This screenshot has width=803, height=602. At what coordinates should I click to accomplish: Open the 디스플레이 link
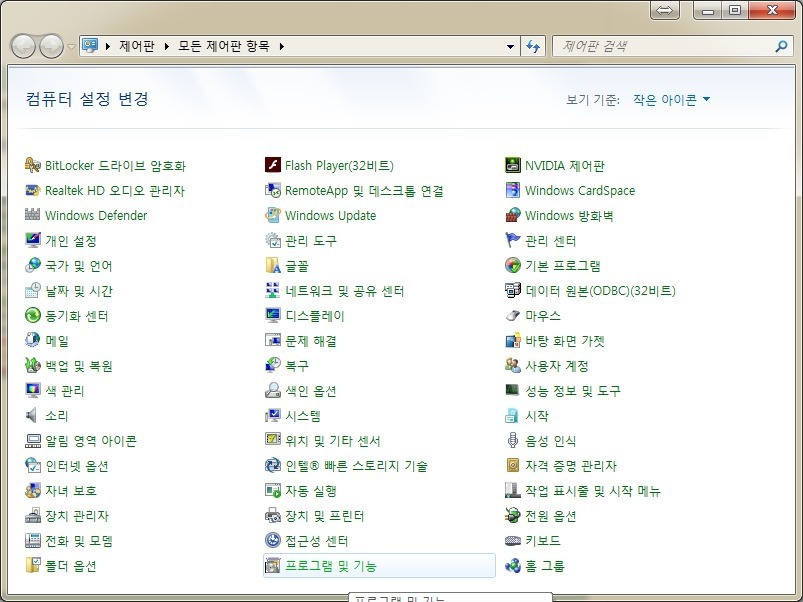315,316
